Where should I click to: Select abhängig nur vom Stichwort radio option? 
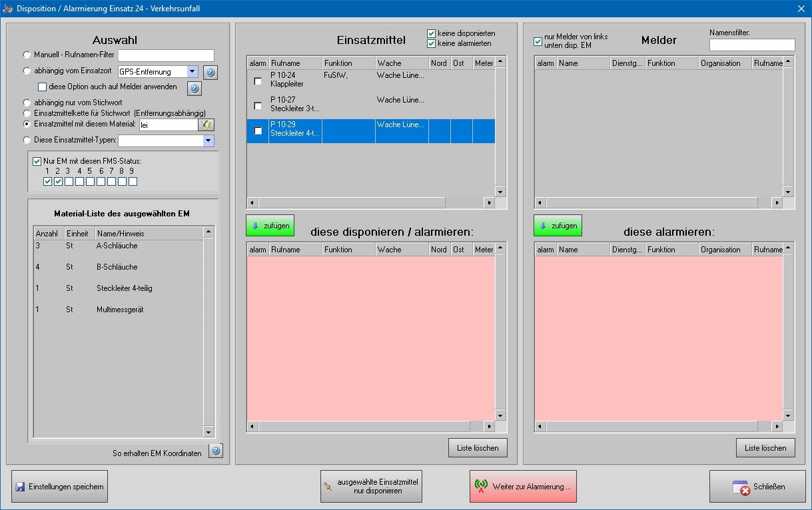27,103
